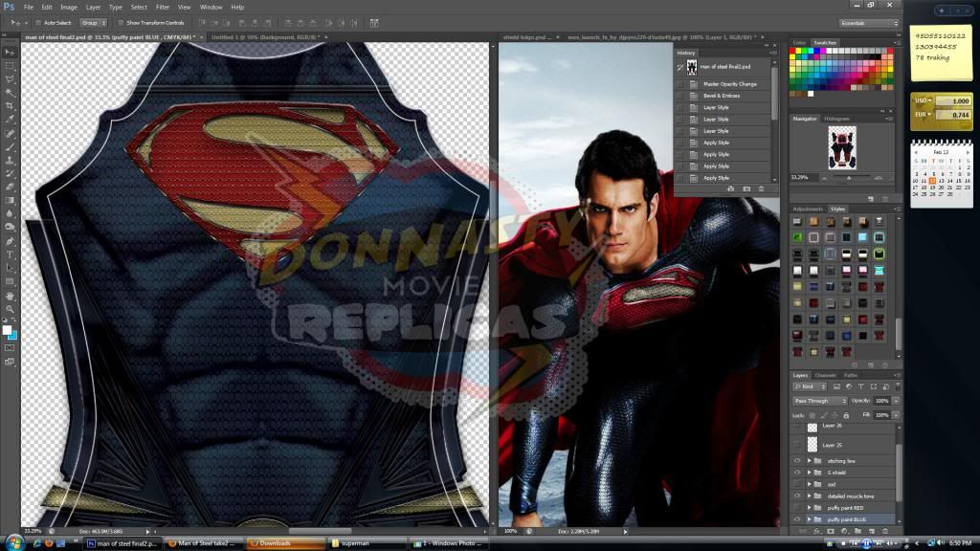Toggle the layer filtering switch on/off

pyautogui.click(x=898, y=386)
